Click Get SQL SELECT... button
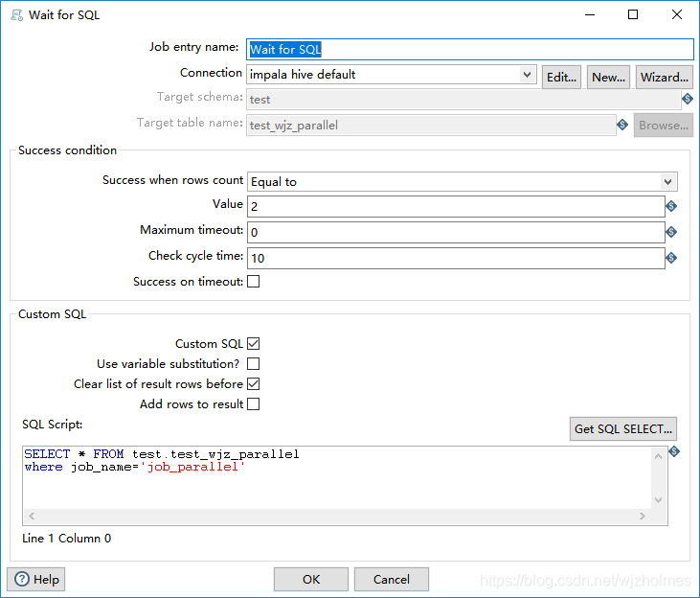The height and width of the screenshot is (598, 700). point(622,429)
